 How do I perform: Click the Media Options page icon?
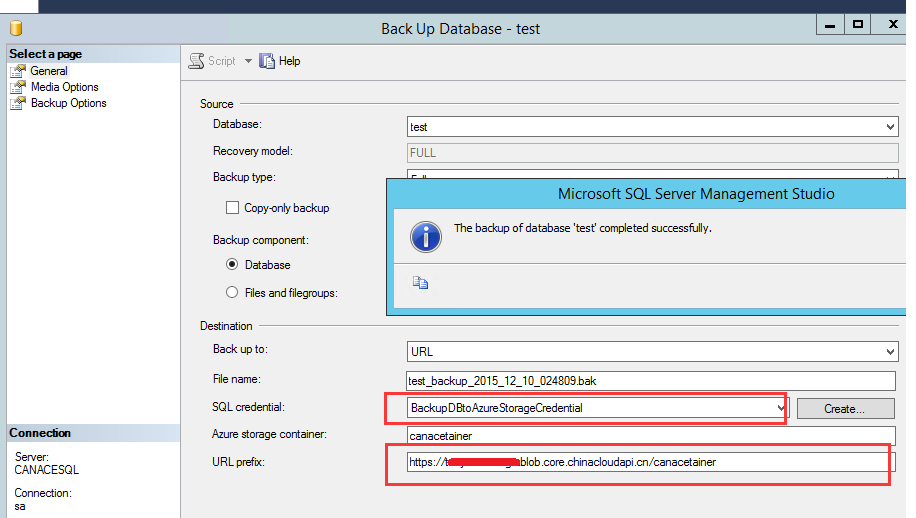(x=18, y=87)
